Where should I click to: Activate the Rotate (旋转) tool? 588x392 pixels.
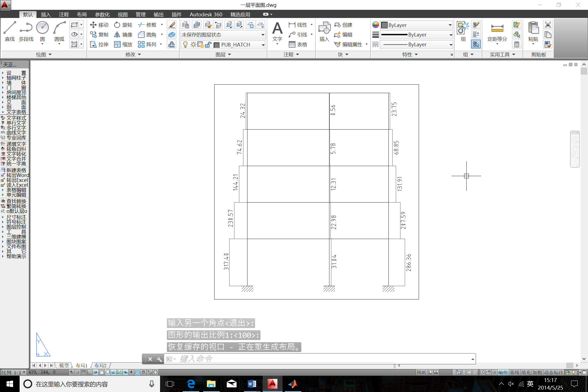click(x=123, y=25)
